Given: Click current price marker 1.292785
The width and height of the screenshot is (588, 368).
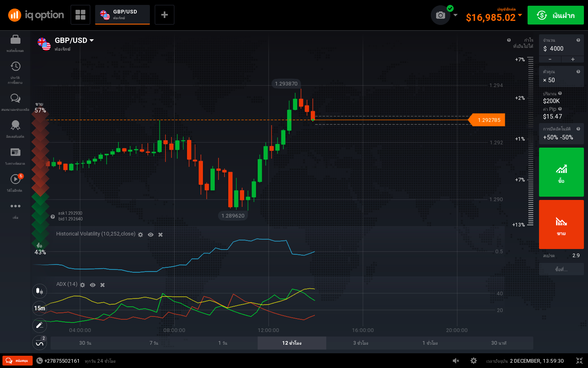Looking at the screenshot, I should tap(487, 120).
